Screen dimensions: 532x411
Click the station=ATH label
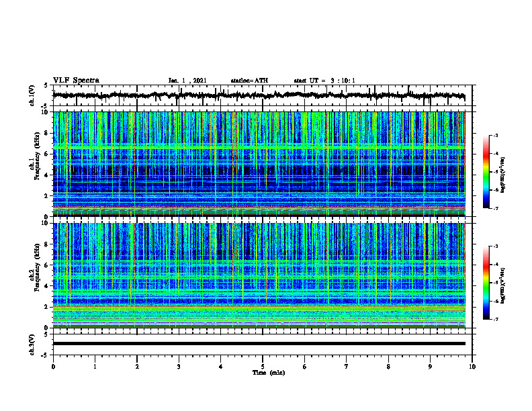click(x=249, y=81)
